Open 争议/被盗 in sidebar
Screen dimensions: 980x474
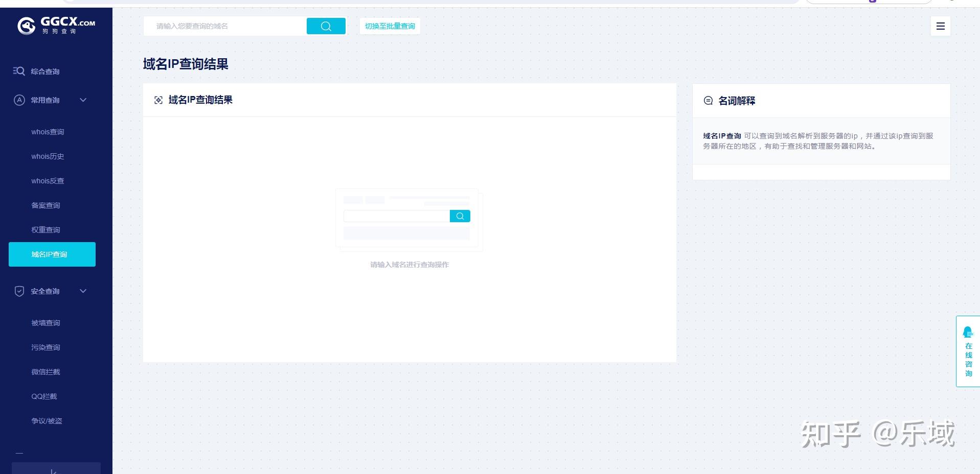47,421
